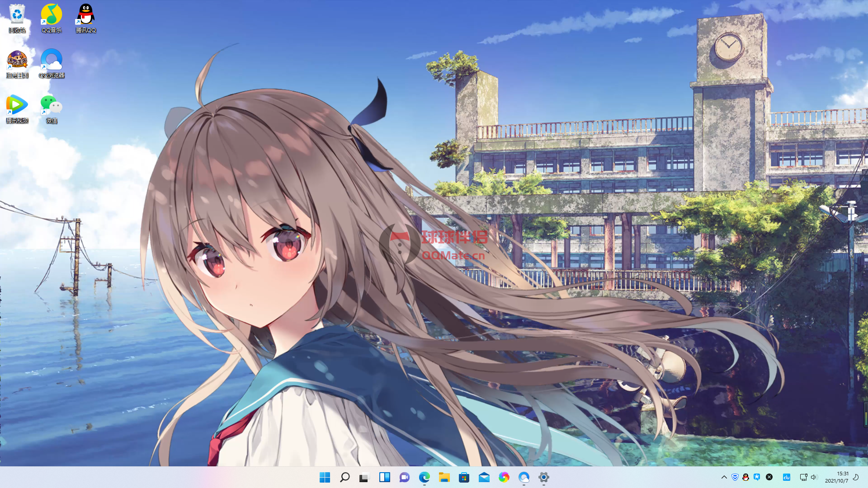Open the Windows Start menu

point(325,477)
